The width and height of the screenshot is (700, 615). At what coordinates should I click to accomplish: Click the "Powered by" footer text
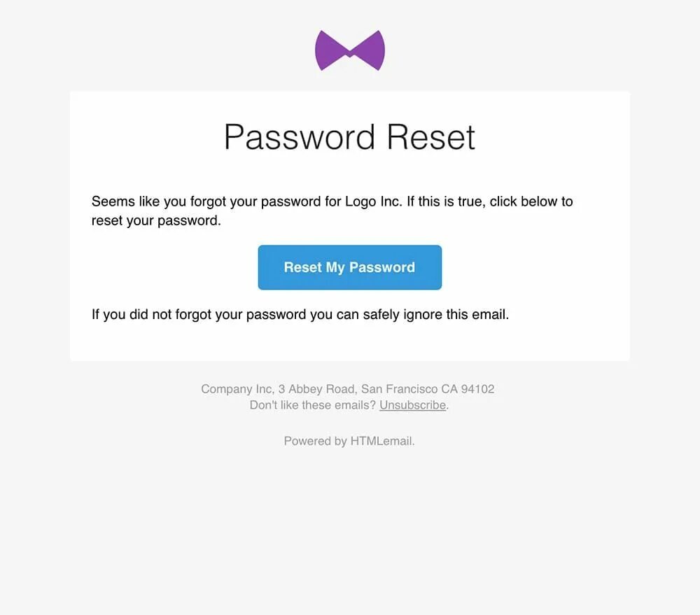(x=316, y=441)
